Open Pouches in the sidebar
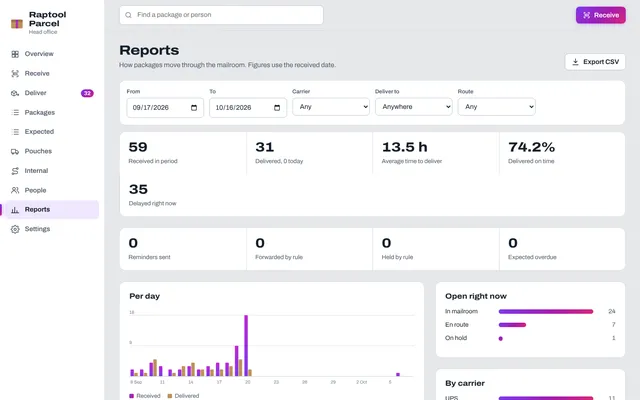 coord(38,151)
